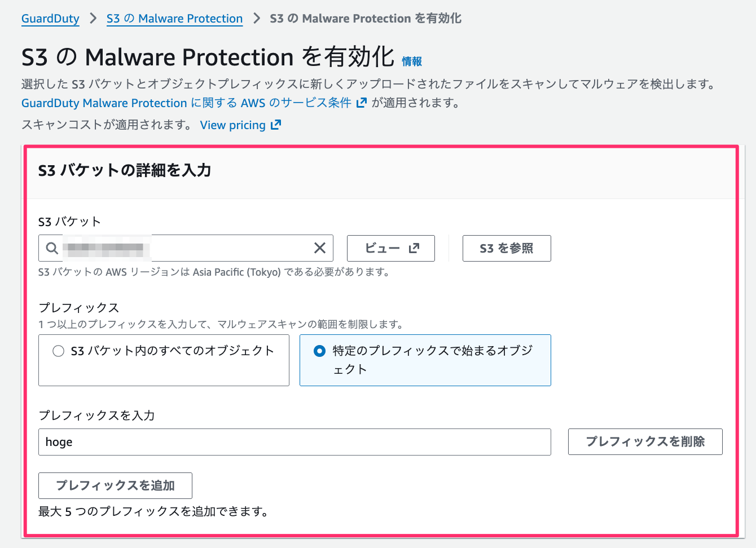Click the search magnifier icon in S3 bucket field
The height and width of the screenshot is (548, 756).
[x=52, y=248]
